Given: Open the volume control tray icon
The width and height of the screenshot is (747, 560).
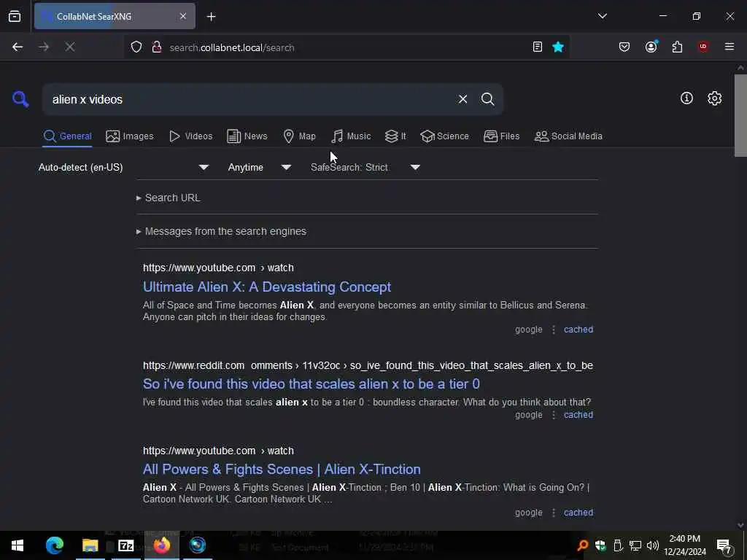Looking at the screenshot, I should click(653, 545).
